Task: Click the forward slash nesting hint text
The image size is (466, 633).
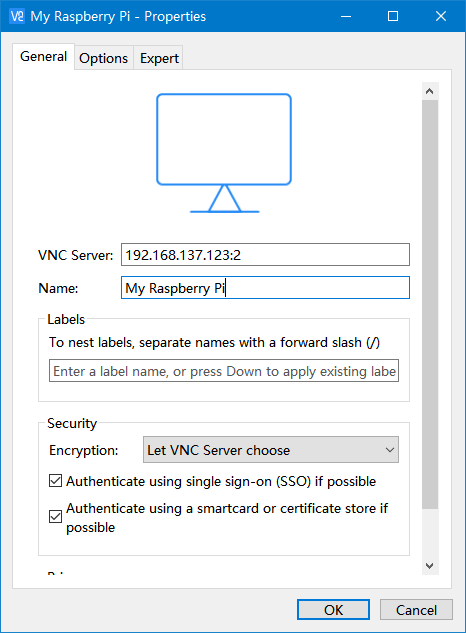Action: click(214, 342)
